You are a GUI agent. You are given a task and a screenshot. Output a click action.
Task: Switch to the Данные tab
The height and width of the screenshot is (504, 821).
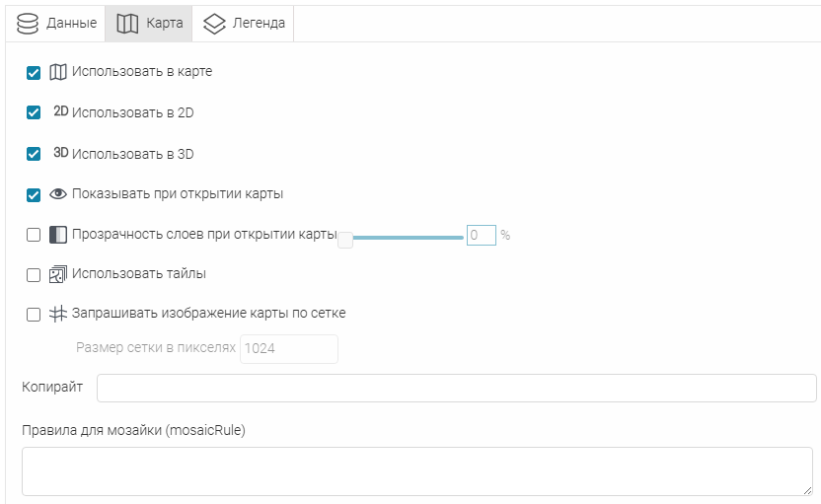pyautogui.click(x=57, y=23)
